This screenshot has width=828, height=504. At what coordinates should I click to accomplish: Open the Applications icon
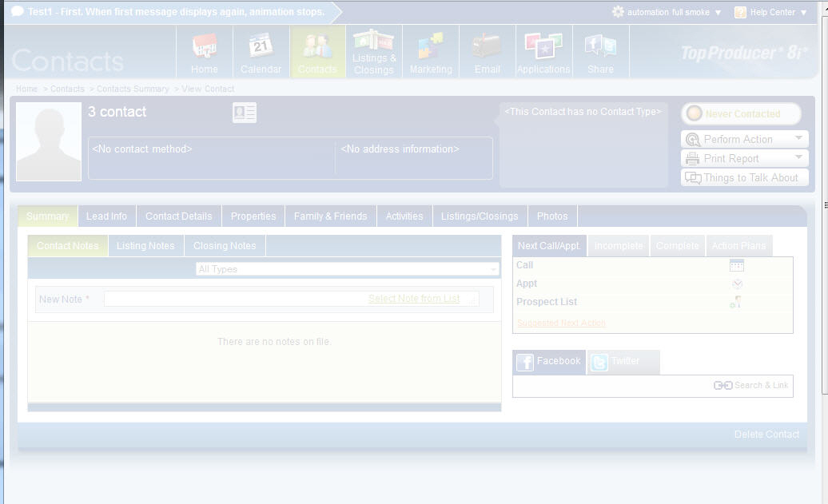point(543,47)
